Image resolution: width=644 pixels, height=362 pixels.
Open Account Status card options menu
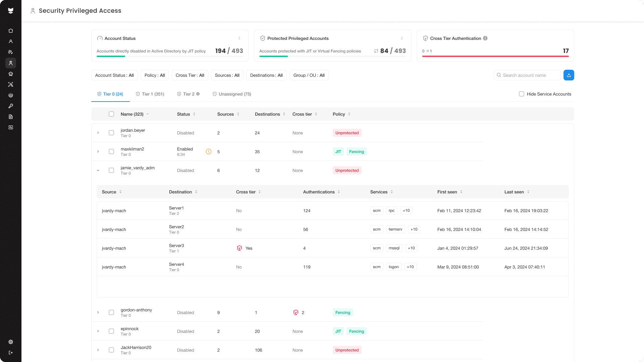(239, 38)
